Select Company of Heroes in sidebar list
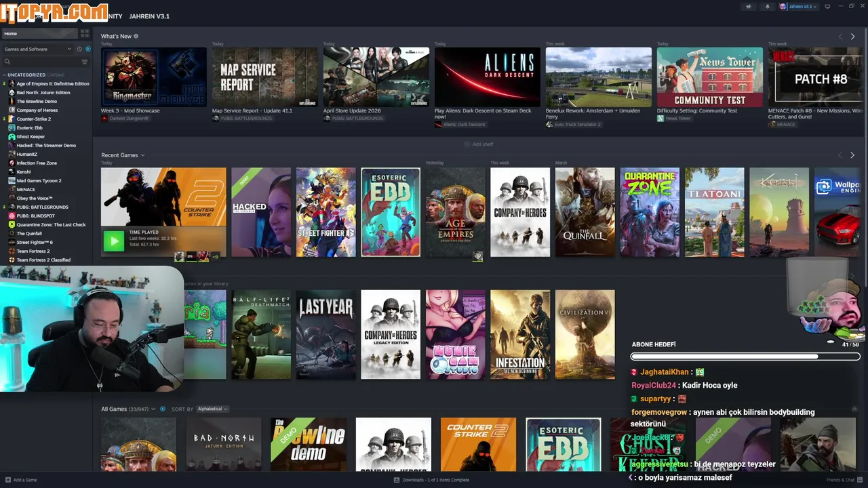The height and width of the screenshot is (488, 868). 37,110
